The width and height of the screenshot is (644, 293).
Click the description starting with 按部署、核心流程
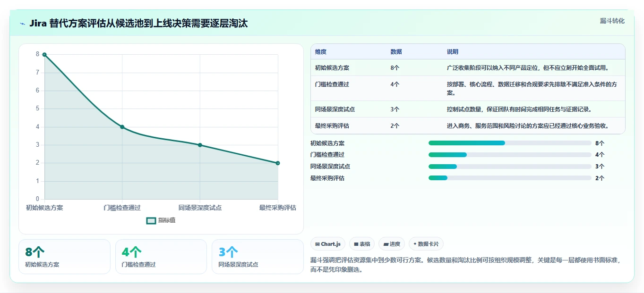pos(532,89)
